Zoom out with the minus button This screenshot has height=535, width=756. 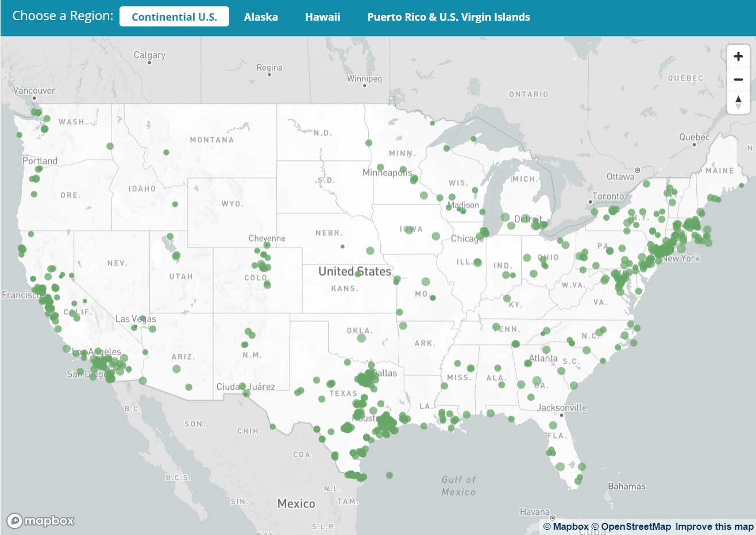tap(738, 79)
